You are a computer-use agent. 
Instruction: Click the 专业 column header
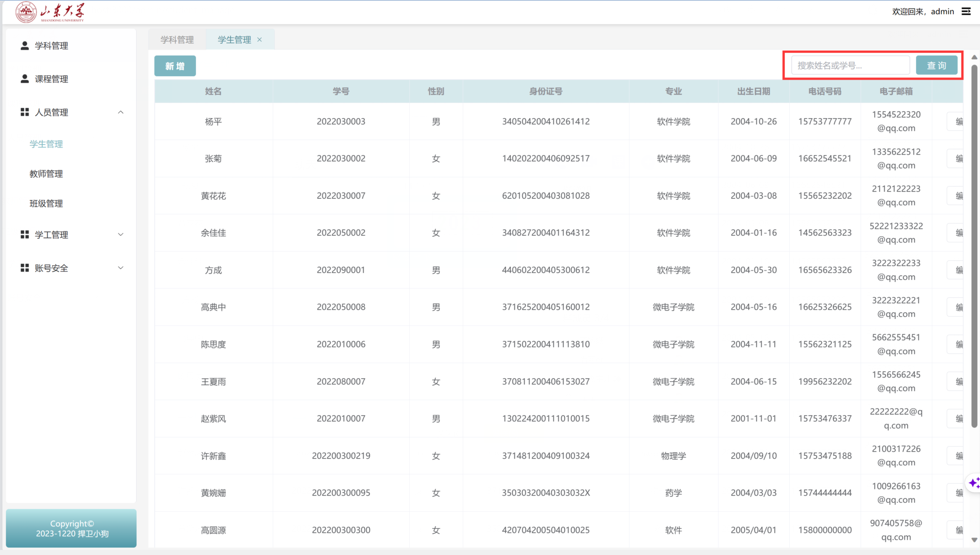click(x=673, y=92)
